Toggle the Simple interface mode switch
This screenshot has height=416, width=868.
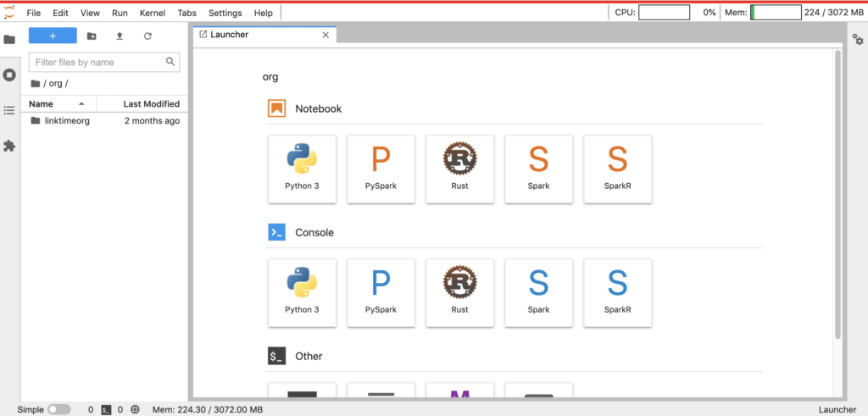(59, 409)
